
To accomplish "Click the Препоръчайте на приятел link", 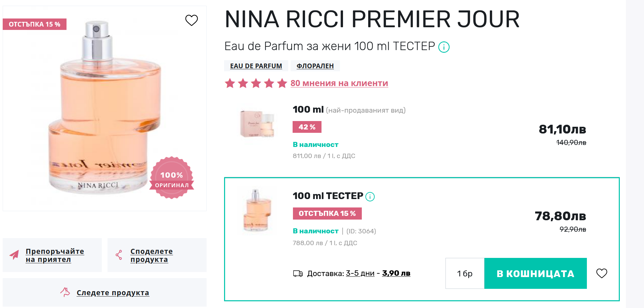I will pyautogui.click(x=55, y=255).
